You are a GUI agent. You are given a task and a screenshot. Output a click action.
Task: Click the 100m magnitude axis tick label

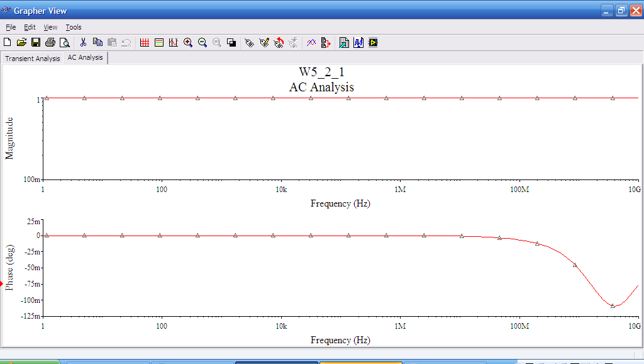pyautogui.click(x=31, y=179)
